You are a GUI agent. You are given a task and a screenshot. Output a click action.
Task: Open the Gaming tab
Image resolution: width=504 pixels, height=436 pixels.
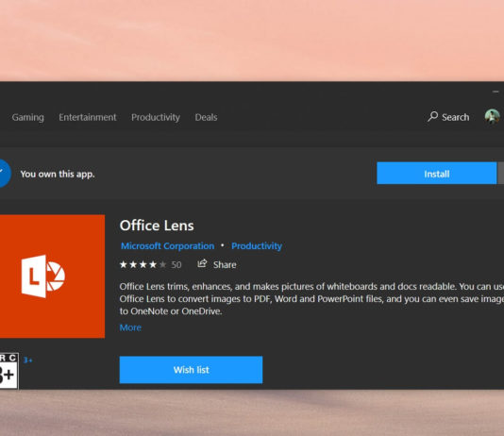tap(28, 117)
